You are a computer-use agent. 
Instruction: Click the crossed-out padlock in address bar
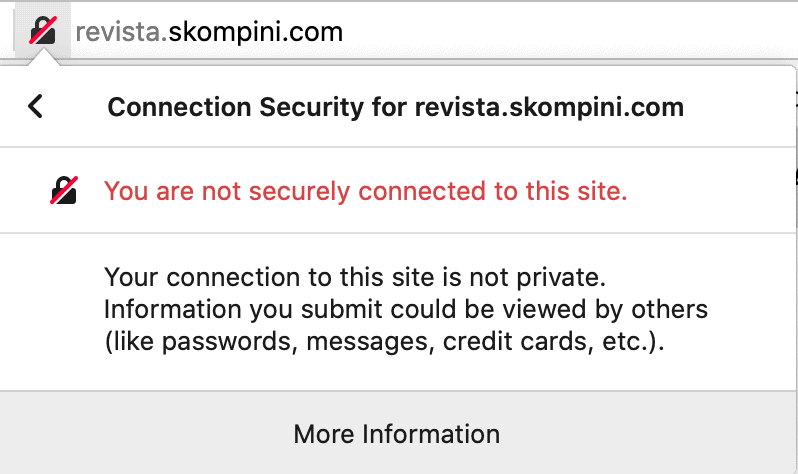tap(42, 31)
